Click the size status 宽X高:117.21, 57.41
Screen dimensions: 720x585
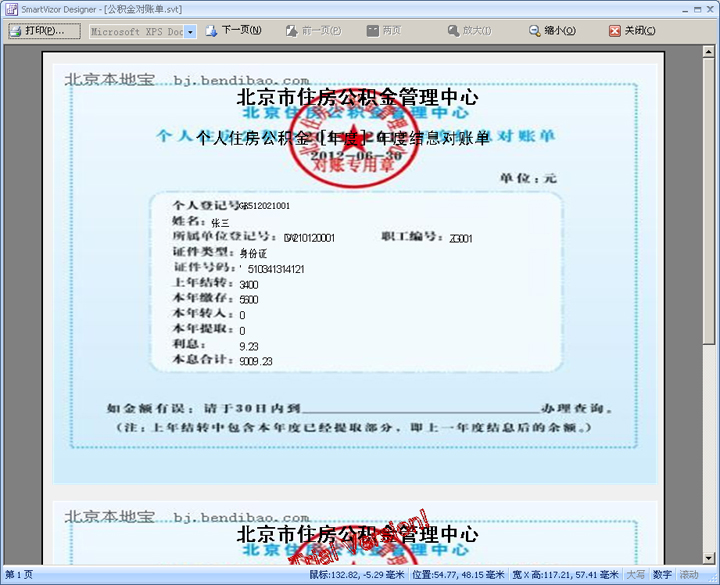pos(565,574)
